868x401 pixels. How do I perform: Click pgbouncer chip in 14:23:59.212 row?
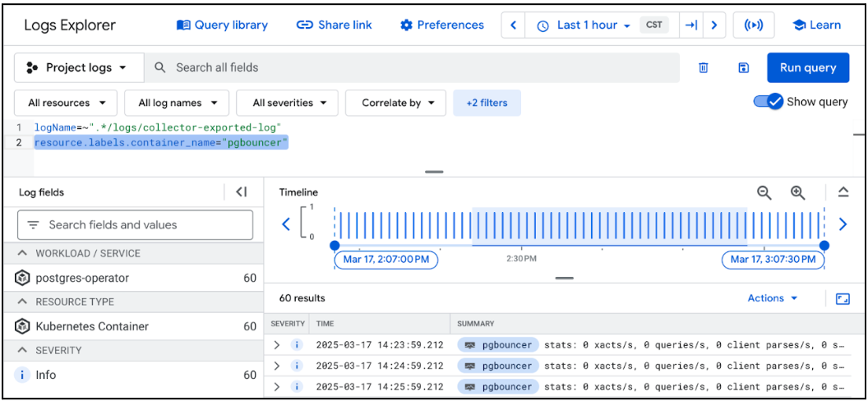pos(497,344)
